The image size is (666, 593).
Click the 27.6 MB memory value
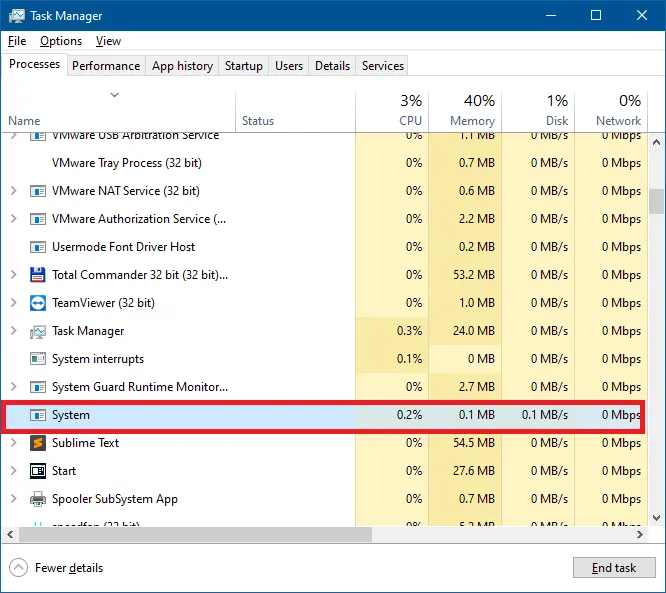[474, 471]
